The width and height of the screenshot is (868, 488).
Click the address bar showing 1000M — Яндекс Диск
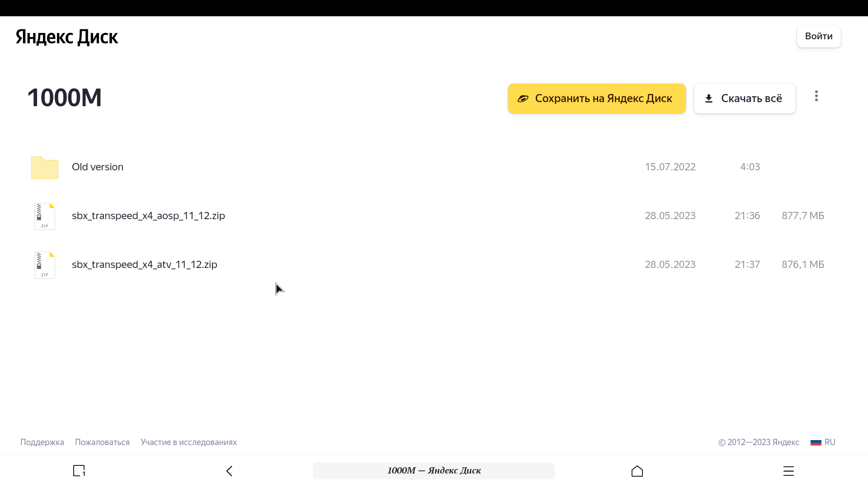(434, 470)
